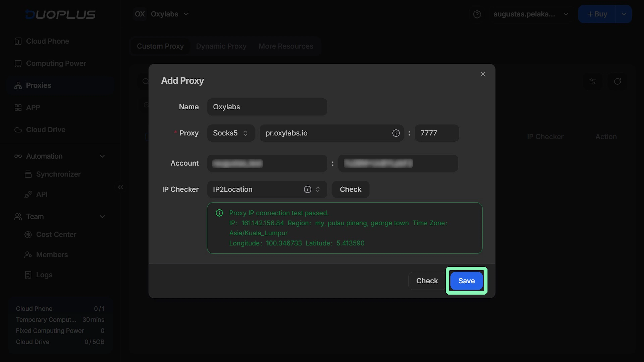Open Cost Center page
Viewport: 644px width, 362px height.
click(56, 235)
